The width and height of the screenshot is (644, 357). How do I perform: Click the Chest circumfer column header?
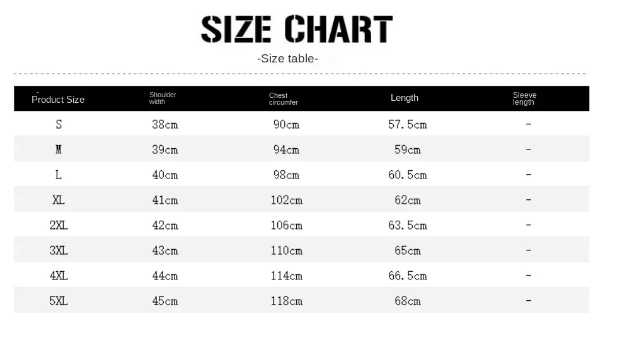click(x=284, y=98)
